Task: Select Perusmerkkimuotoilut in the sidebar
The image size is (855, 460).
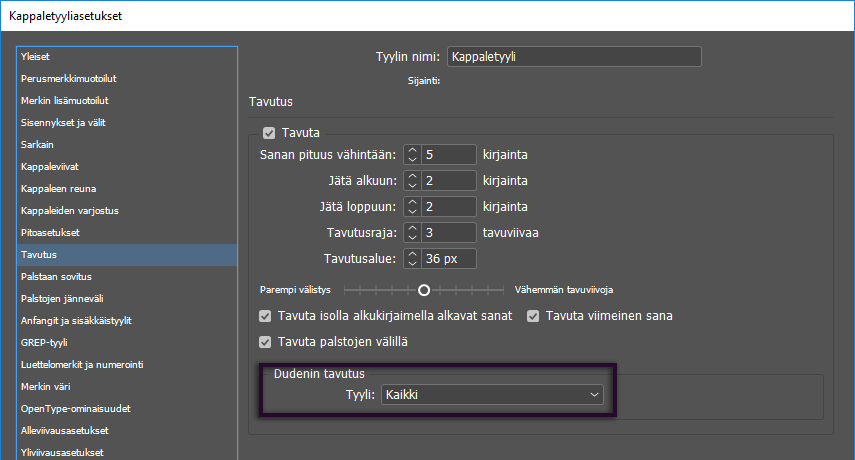Action: 69,78
